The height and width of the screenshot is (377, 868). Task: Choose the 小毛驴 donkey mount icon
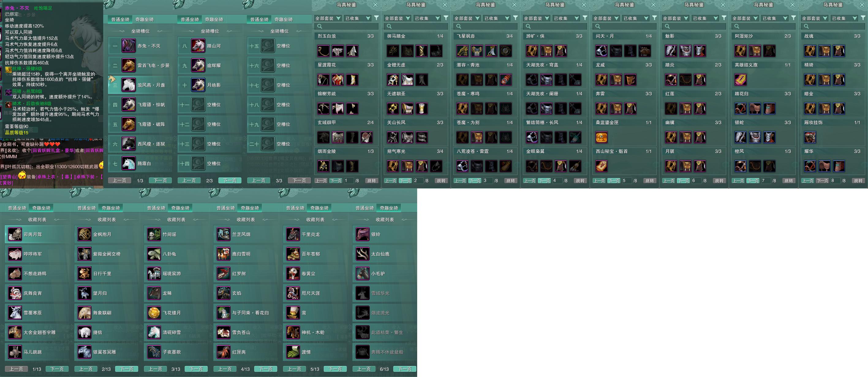coord(363,273)
